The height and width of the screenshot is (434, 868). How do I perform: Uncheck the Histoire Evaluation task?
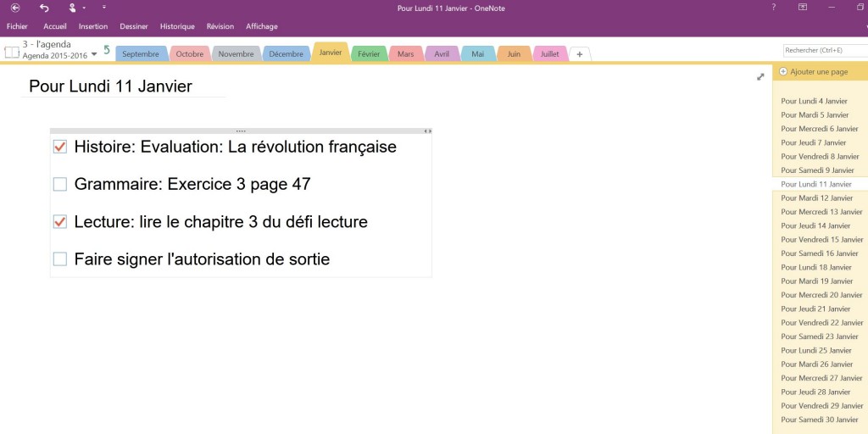[60, 147]
